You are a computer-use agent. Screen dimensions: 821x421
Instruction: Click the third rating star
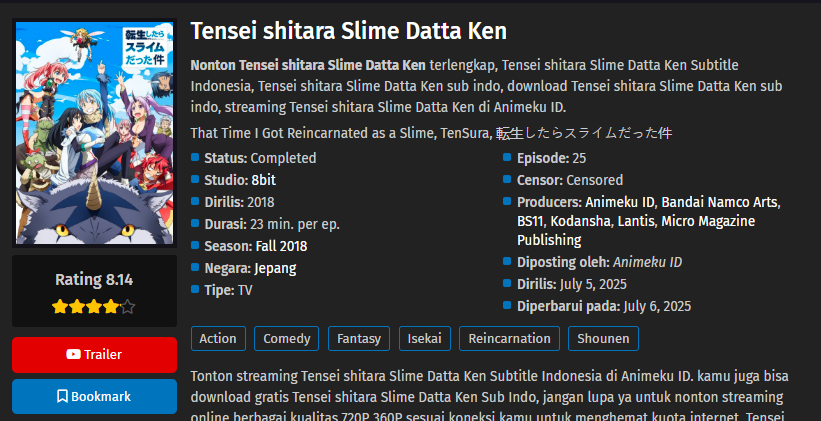pos(94,307)
